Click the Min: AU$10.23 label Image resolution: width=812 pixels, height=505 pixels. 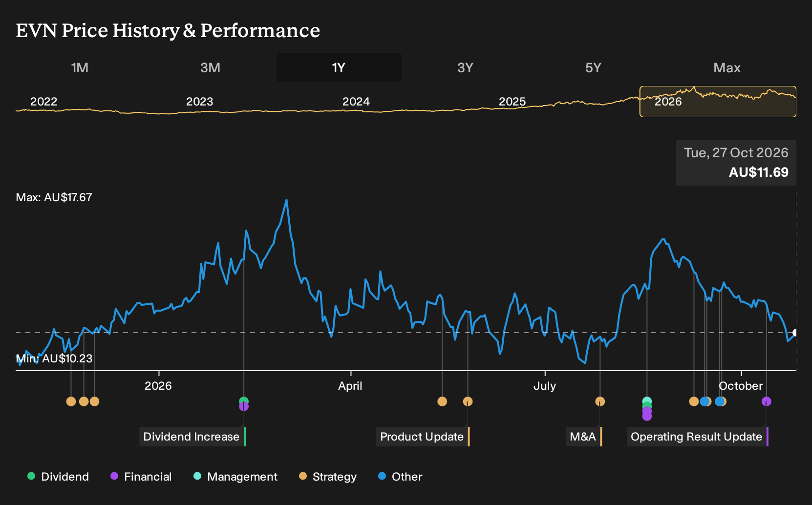click(54, 358)
